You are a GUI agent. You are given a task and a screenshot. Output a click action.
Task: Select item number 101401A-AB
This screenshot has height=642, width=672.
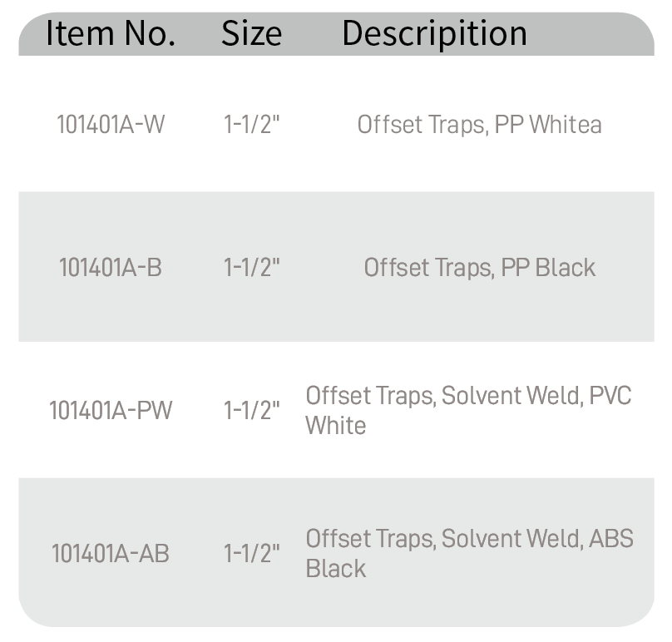coord(111,553)
